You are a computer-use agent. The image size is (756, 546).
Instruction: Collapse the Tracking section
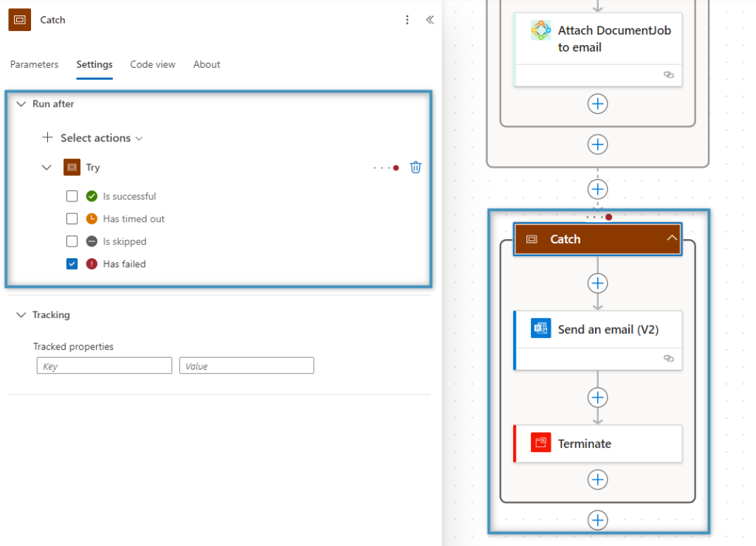point(21,314)
